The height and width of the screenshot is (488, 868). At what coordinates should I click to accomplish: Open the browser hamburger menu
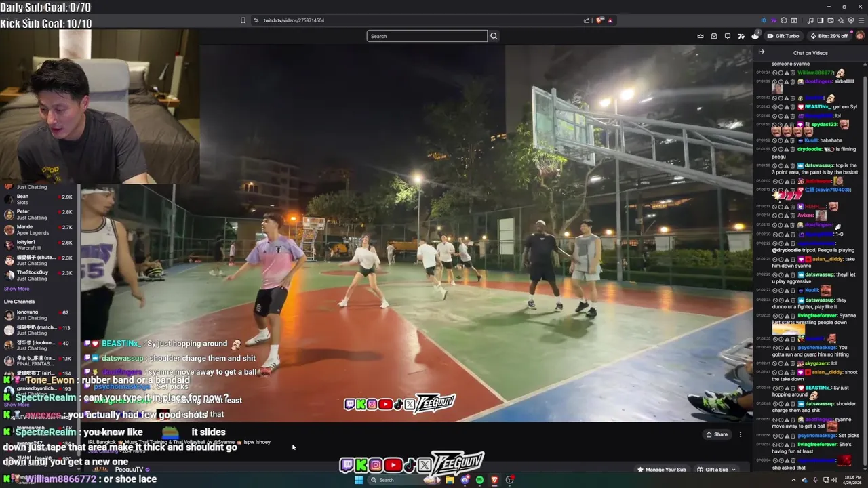861,20
